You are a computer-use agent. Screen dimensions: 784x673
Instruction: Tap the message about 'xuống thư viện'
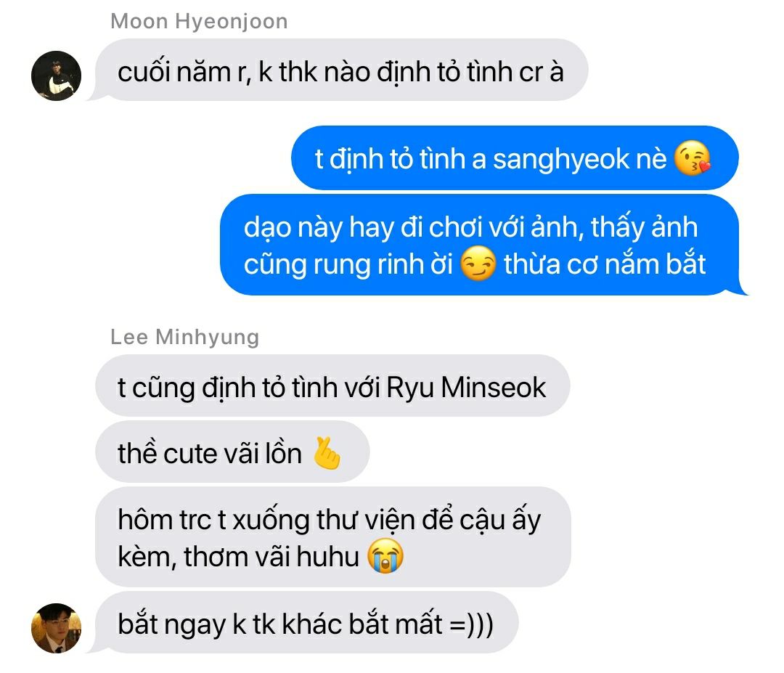pyautogui.click(x=333, y=537)
